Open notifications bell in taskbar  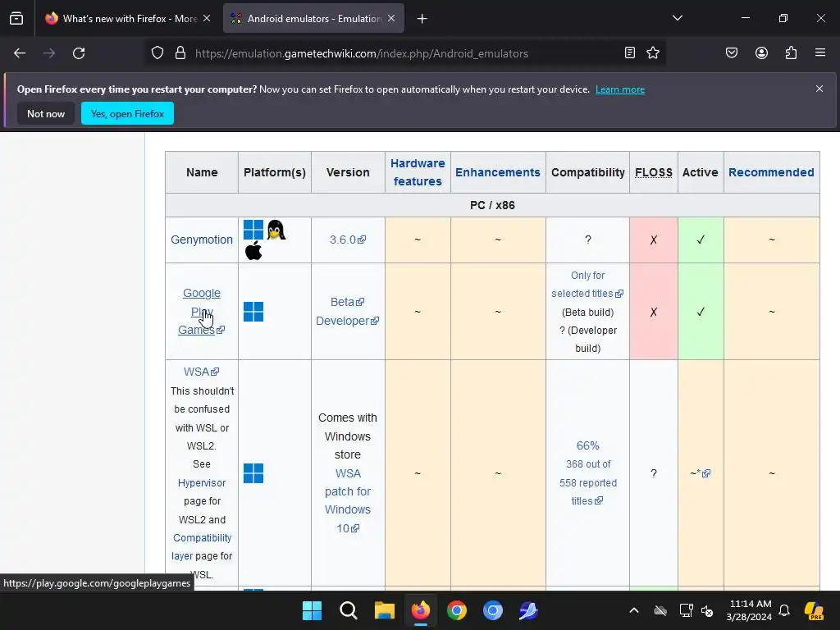(x=784, y=610)
